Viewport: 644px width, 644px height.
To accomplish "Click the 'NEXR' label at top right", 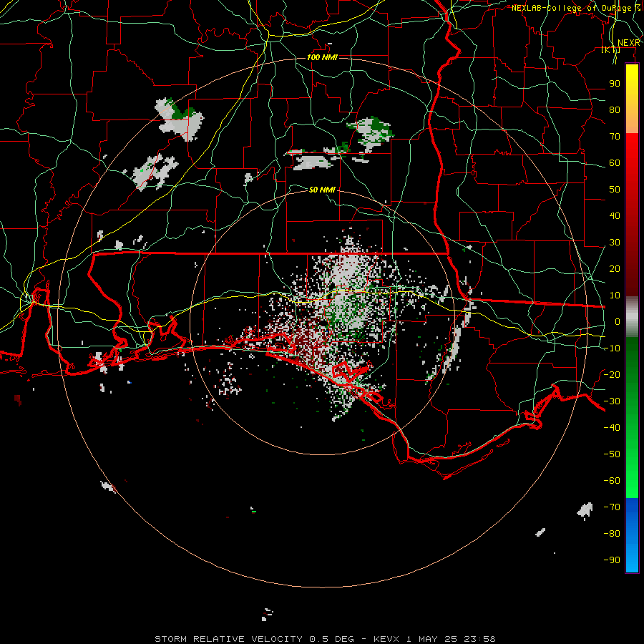I will [629, 43].
